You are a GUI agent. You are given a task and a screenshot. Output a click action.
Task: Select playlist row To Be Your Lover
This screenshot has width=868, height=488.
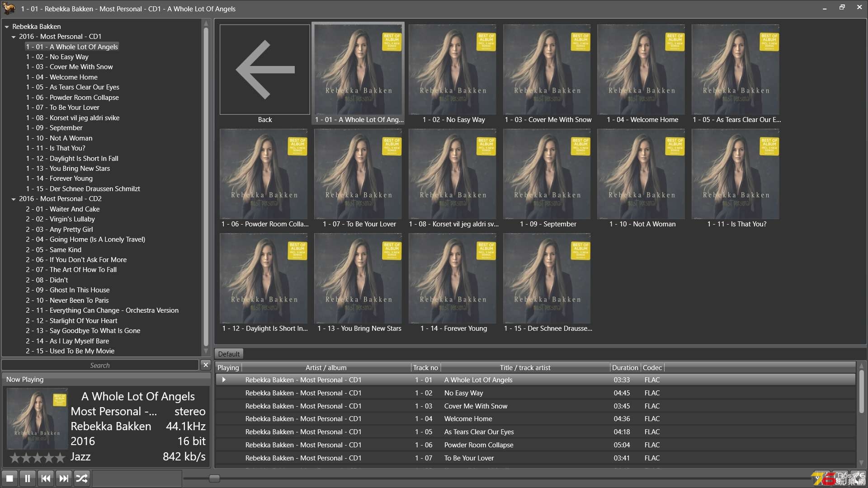point(535,458)
